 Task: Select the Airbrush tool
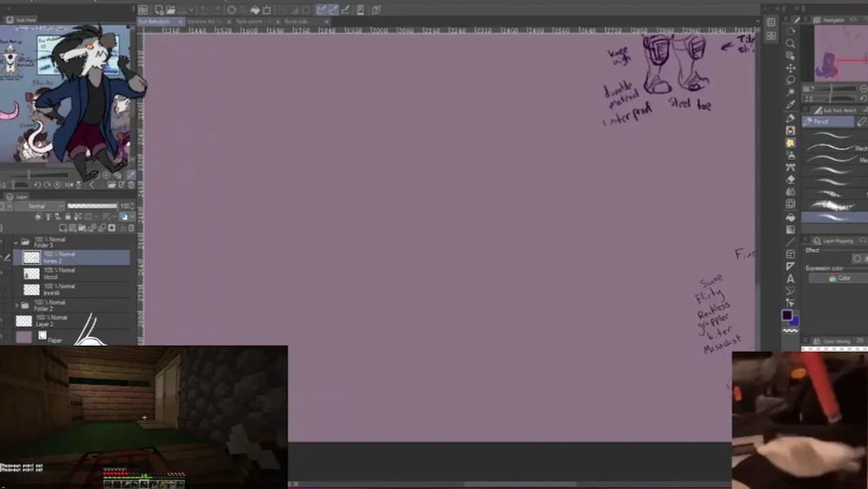point(791,155)
